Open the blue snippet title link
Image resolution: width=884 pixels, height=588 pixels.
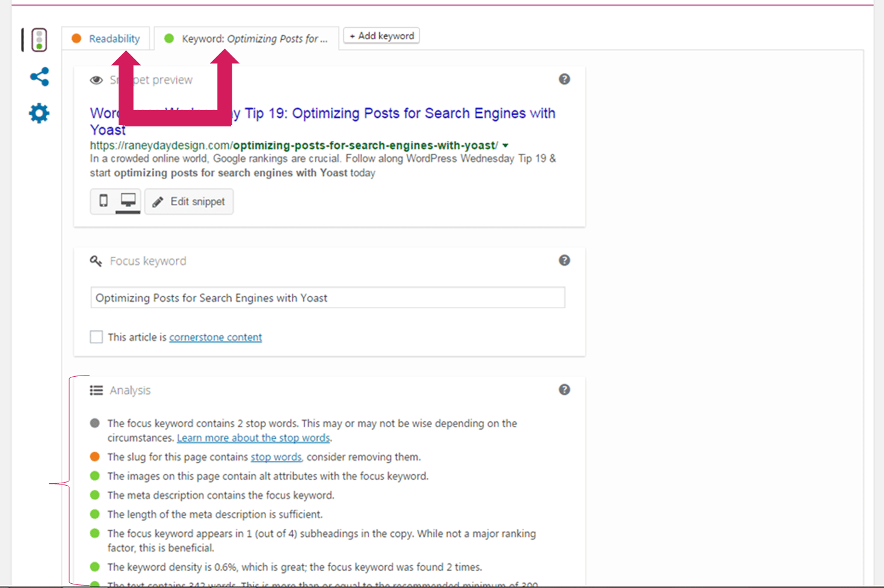(323, 121)
